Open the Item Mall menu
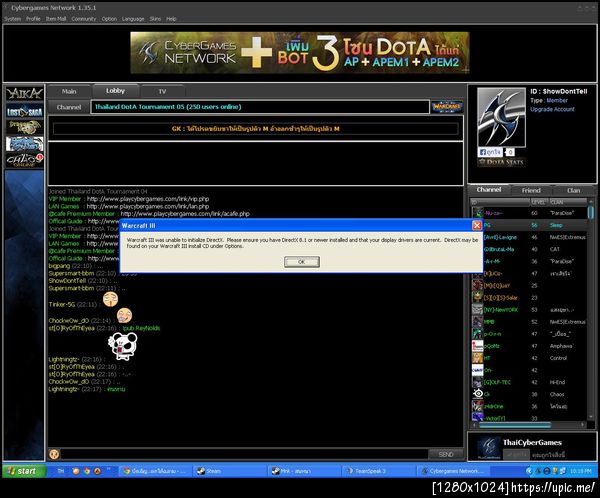The width and height of the screenshot is (600, 498). (x=56, y=19)
